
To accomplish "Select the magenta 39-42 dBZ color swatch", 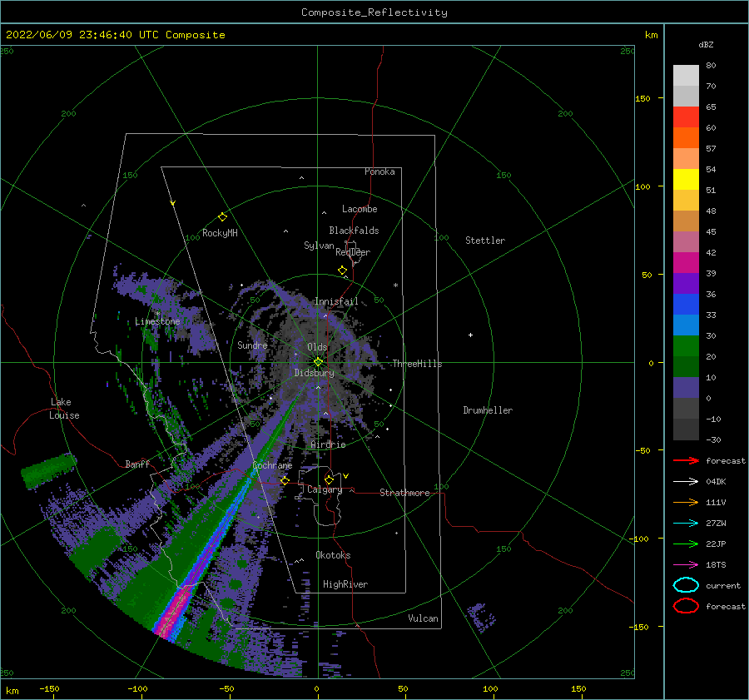I will 686,263.
